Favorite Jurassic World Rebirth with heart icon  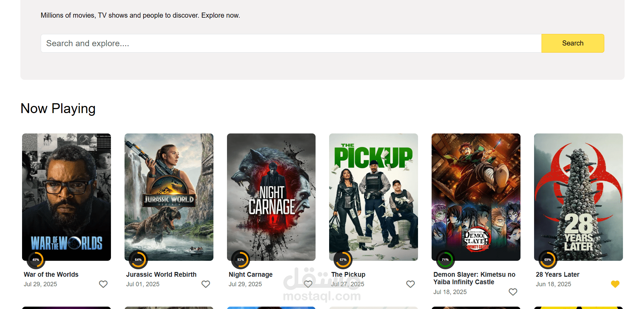click(x=206, y=284)
